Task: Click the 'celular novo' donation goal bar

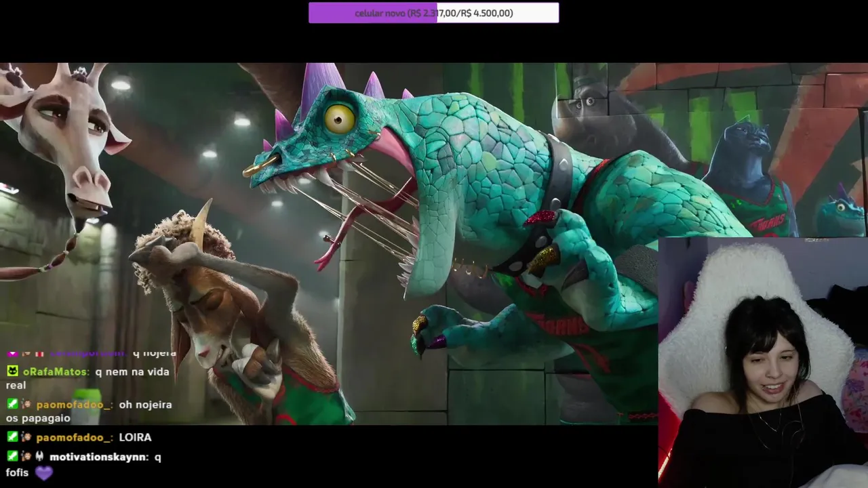Action: [x=433, y=13]
